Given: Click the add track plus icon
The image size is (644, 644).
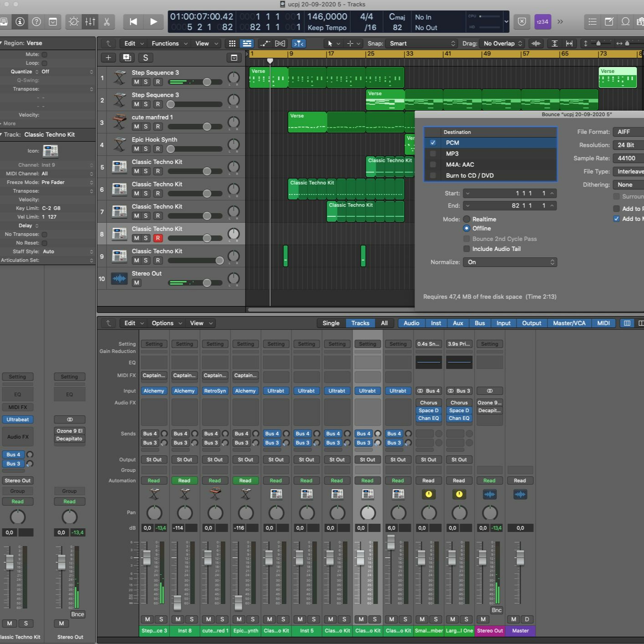Looking at the screenshot, I should [x=108, y=58].
